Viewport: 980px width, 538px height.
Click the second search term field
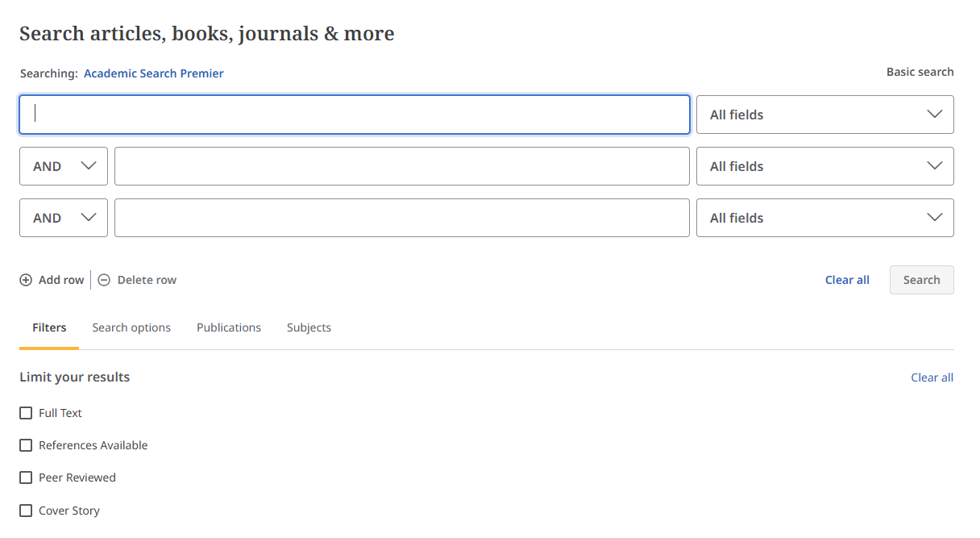point(401,165)
